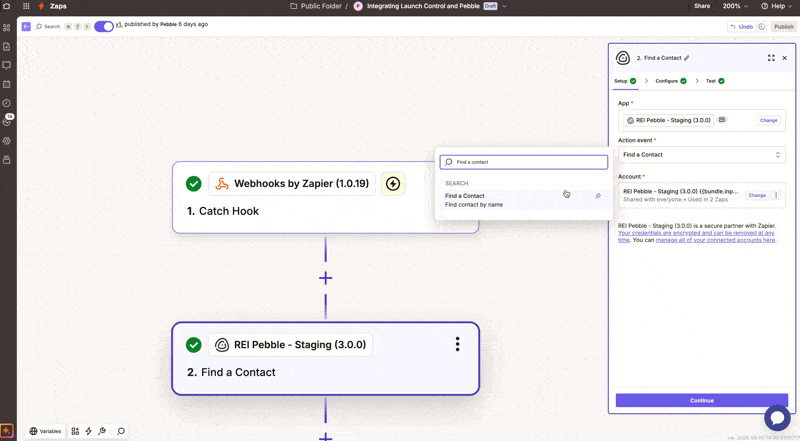Change the connected Account
Viewport: 800px width, 441px height.
pyautogui.click(x=757, y=195)
